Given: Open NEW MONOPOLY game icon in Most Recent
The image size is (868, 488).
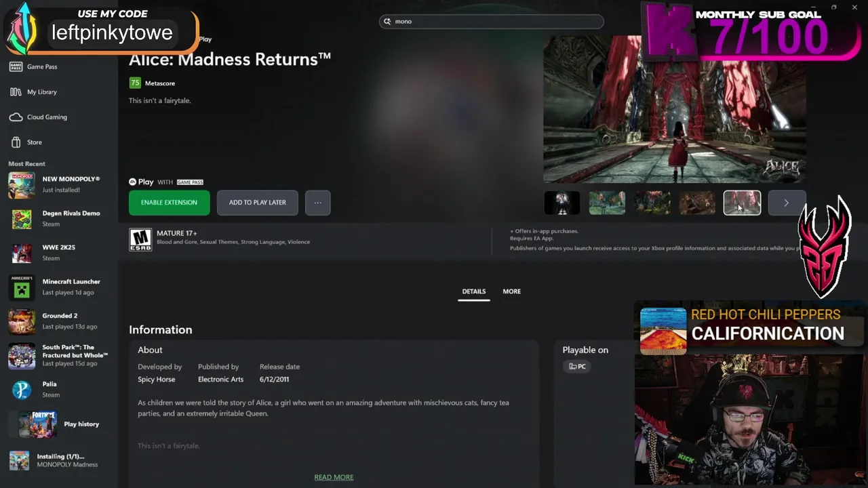Looking at the screenshot, I should click(x=22, y=185).
